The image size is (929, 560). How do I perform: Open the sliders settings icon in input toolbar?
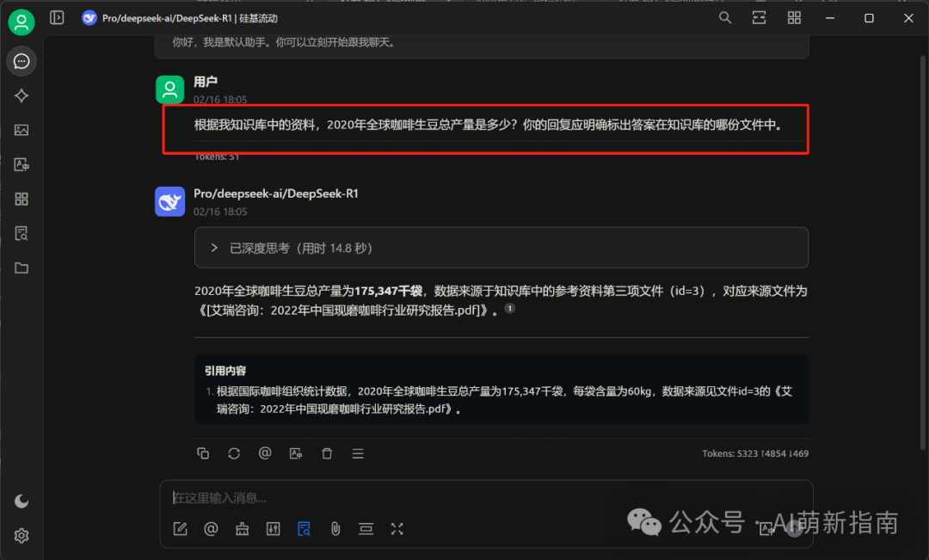coord(274,528)
